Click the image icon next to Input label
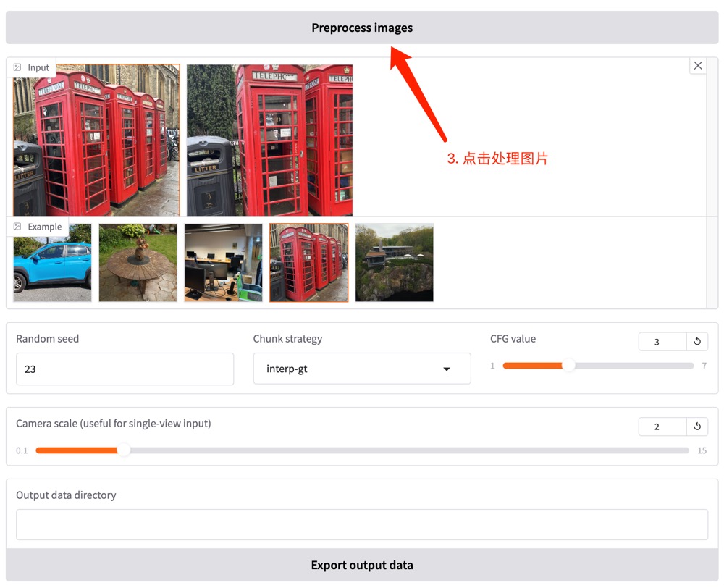Image resolution: width=724 pixels, height=588 pixels. 17,67
